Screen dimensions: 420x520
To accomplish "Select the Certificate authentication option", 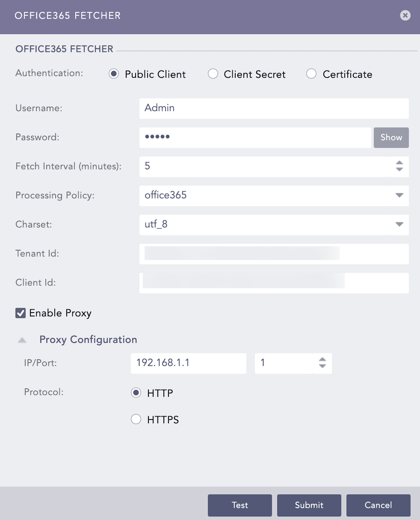I will coord(311,74).
